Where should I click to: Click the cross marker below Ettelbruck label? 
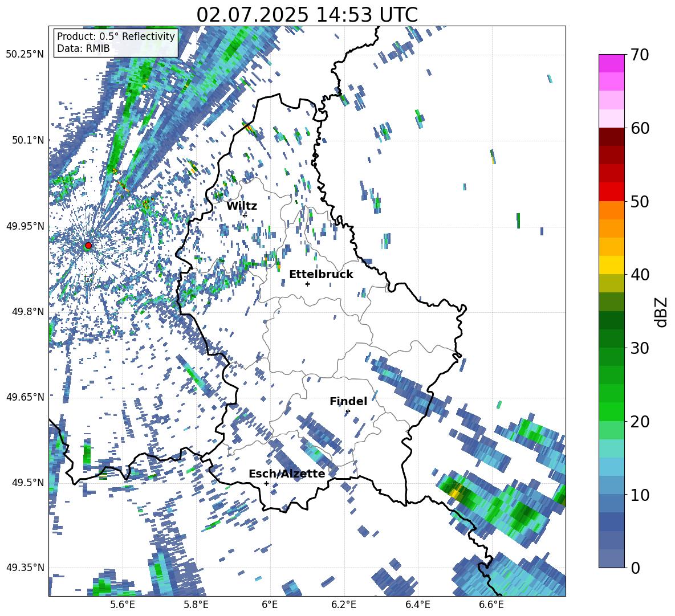point(307,284)
